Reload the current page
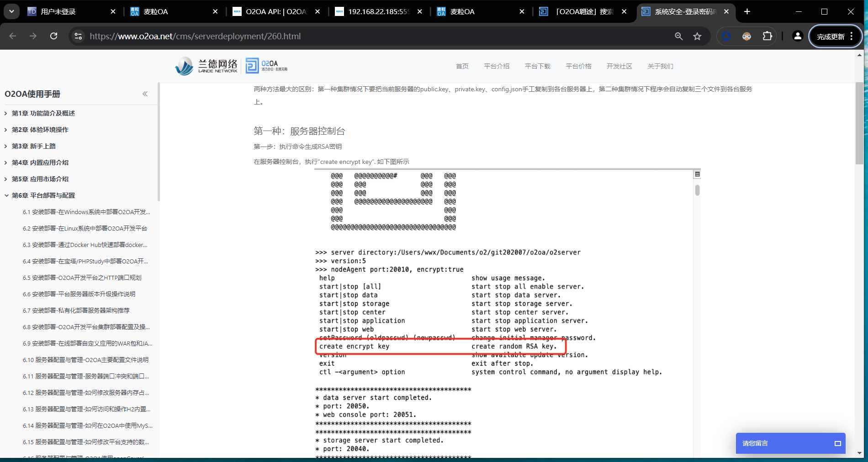Image resolution: width=868 pixels, height=462 pixels. click(x=53, y=36)
